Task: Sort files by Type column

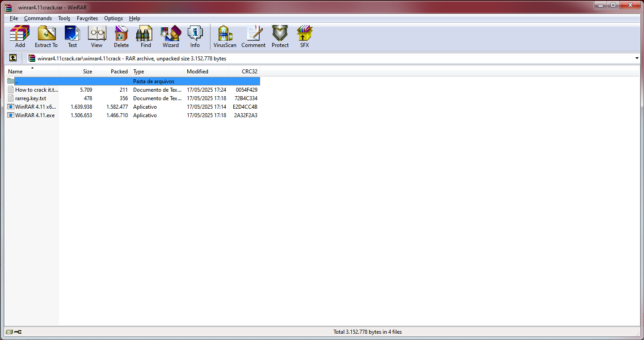Action: [x=157, y=71]
